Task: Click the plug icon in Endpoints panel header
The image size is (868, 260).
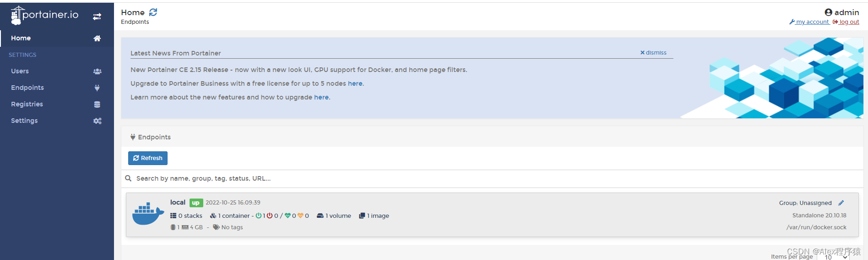Action: click(x=133, y=137)
